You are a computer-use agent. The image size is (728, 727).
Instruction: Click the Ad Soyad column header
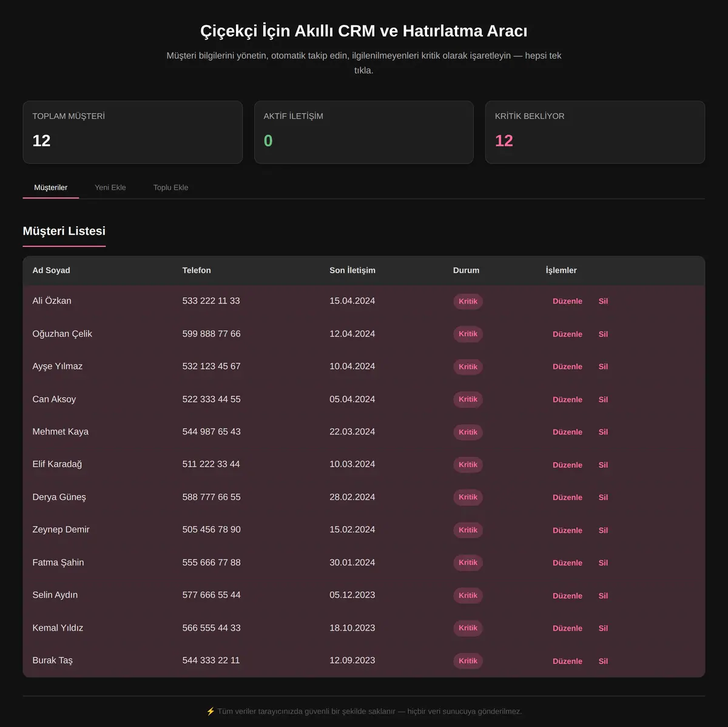51,271
